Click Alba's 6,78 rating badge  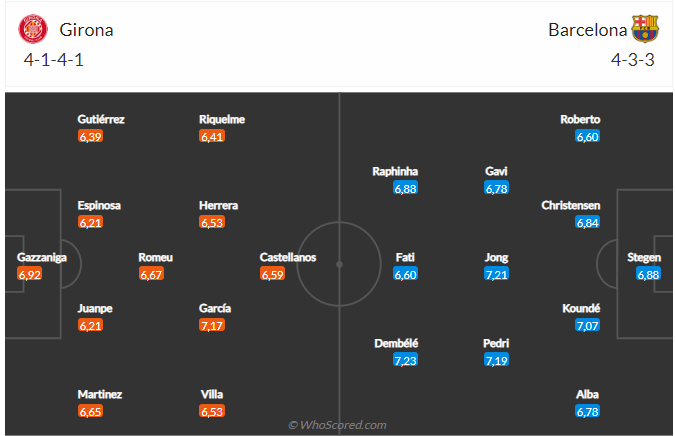(587, 411)
